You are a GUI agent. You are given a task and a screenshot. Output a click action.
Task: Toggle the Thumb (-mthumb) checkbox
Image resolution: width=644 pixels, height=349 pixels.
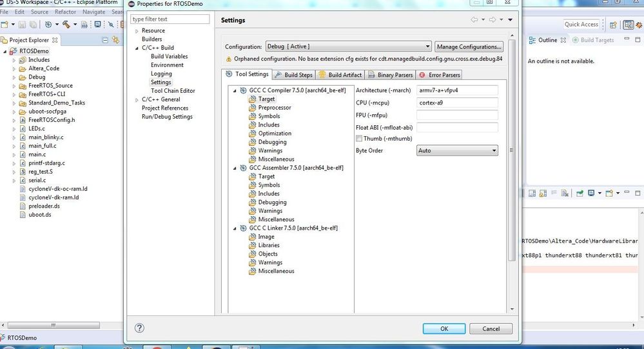click(359, 139)
